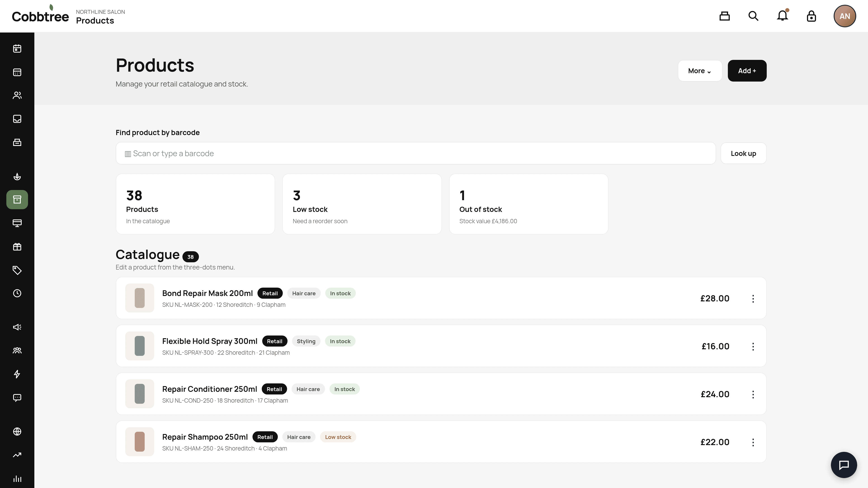Select the Low stock summary card
This screenshot has width=868, height=488.
(362, 204)
